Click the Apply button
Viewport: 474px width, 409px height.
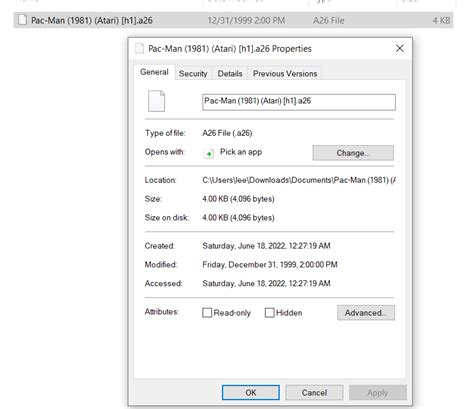point(378,393)
